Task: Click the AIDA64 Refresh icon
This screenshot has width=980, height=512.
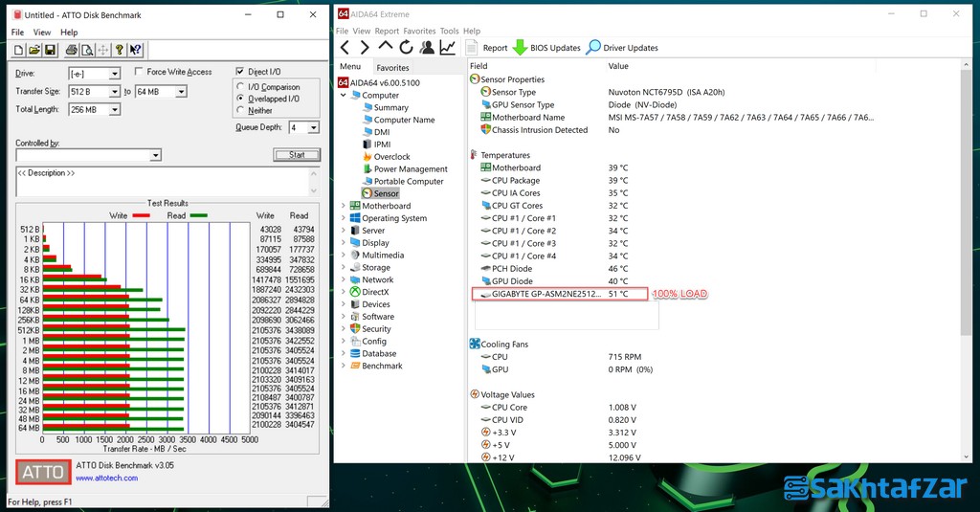Action: 406,48
